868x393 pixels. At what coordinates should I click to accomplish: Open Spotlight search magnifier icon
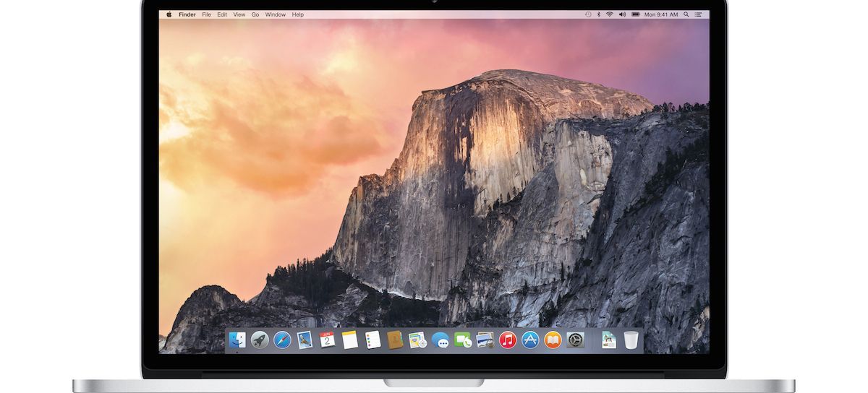687,14
